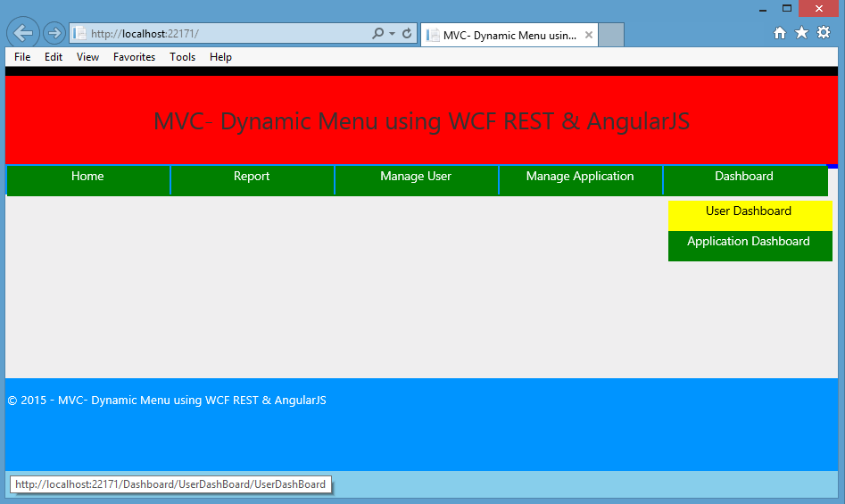Screen dimensions: 845x504
Task: Open the Manage Application menu item
Action: 580,180
